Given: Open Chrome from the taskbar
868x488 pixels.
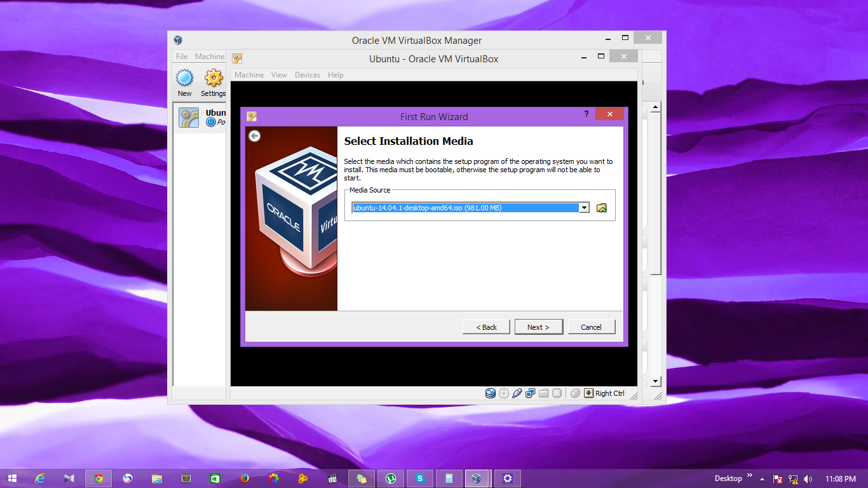Looking at the screenshot, I should click(98, 478).
